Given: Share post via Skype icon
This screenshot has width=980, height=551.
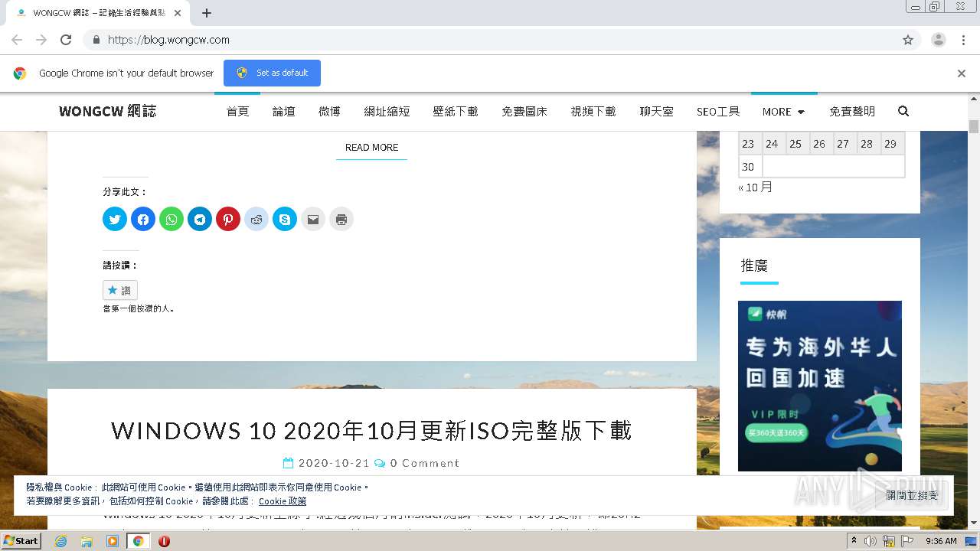Looking at the screenshot, I should tap(285, 220).
